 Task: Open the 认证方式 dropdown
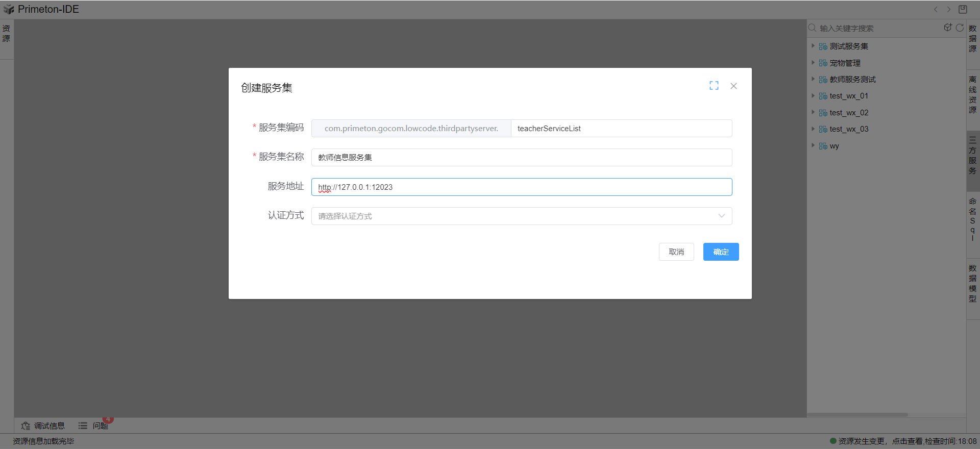click(521, 216)
